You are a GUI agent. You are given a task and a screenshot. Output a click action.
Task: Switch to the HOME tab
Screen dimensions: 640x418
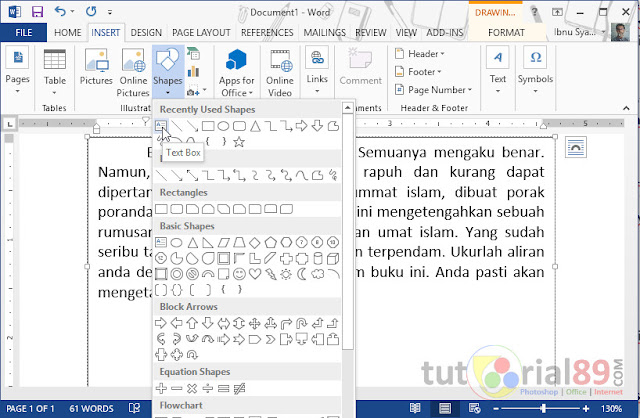coord(68,33)
